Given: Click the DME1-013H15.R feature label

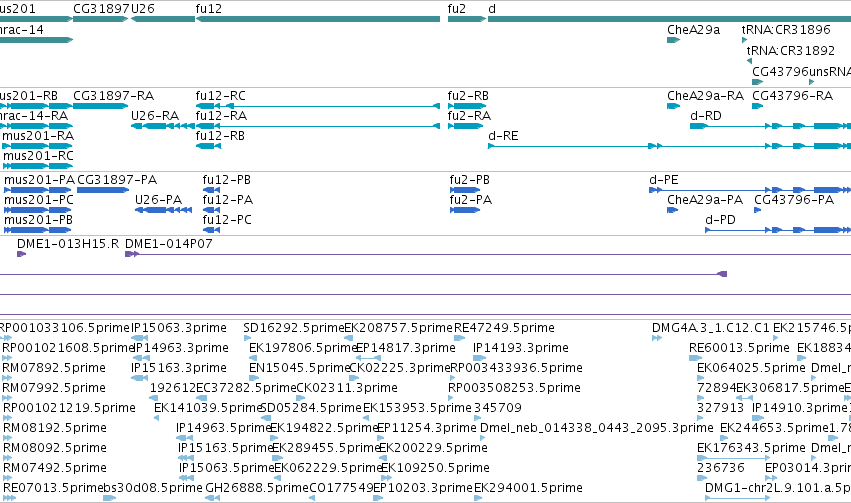Looking at the screenshot, I should (68, 244).
